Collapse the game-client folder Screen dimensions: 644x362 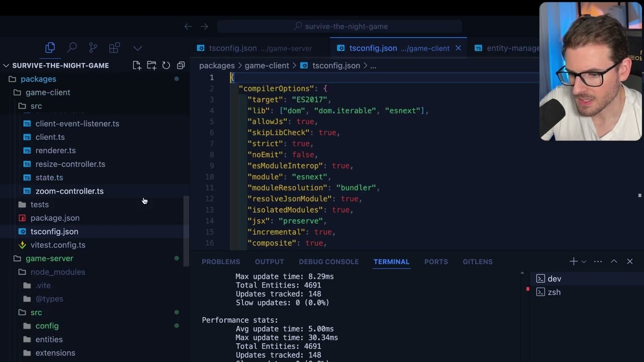pyautogui.click(x=48, y=93)
